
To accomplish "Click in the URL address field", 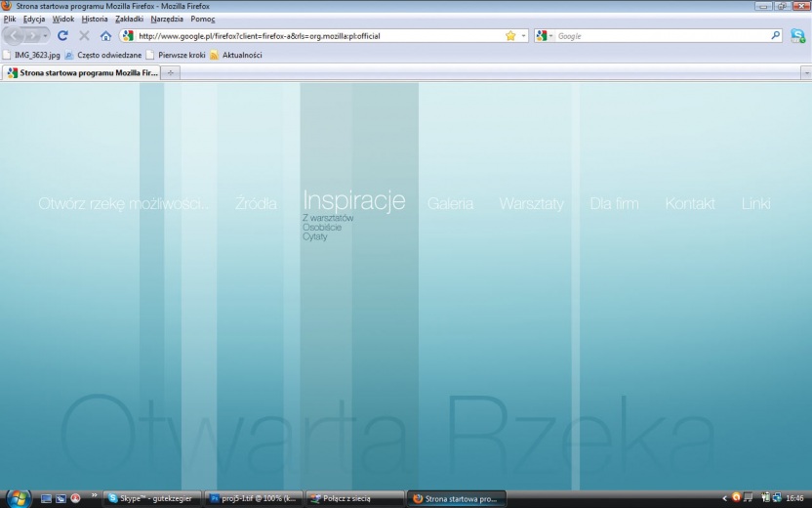I will pos(312,36).
